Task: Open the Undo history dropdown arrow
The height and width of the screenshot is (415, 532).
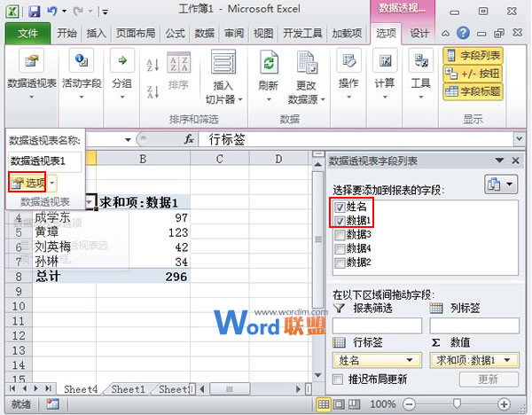Action: point(64,12)
